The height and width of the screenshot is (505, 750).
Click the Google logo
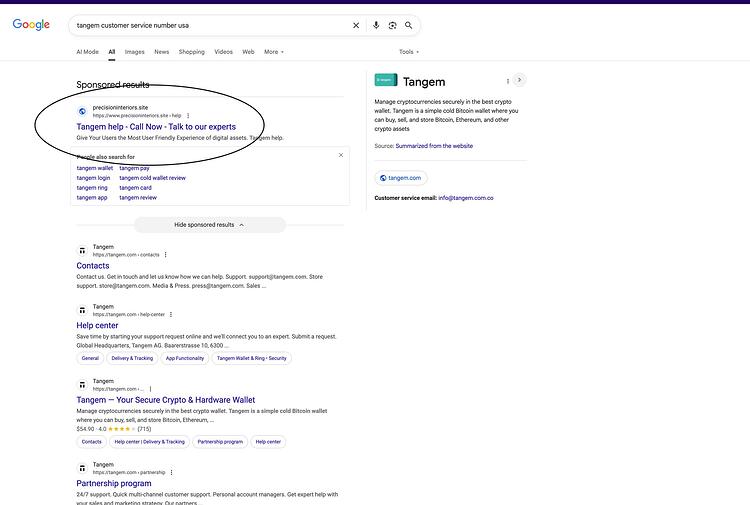point(31,24)
